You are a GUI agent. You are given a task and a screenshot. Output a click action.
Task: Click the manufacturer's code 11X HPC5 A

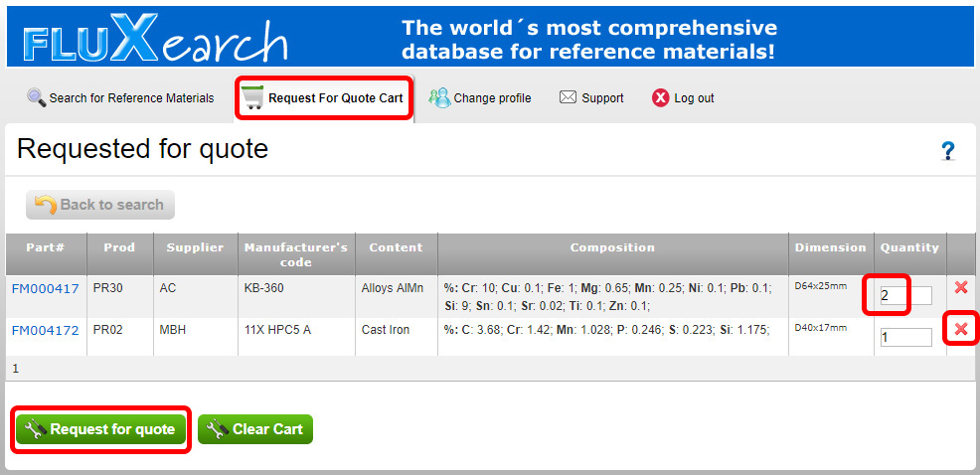(x=277, y=329)
